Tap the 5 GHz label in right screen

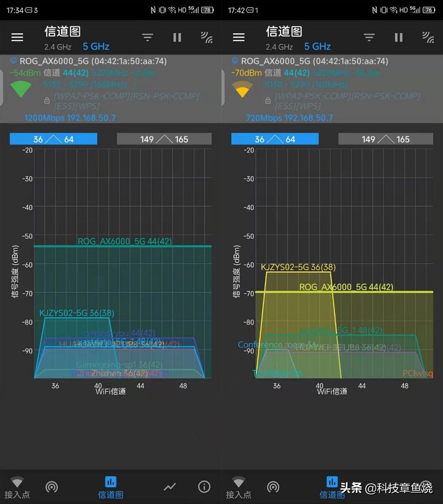(x=317, y=46)
